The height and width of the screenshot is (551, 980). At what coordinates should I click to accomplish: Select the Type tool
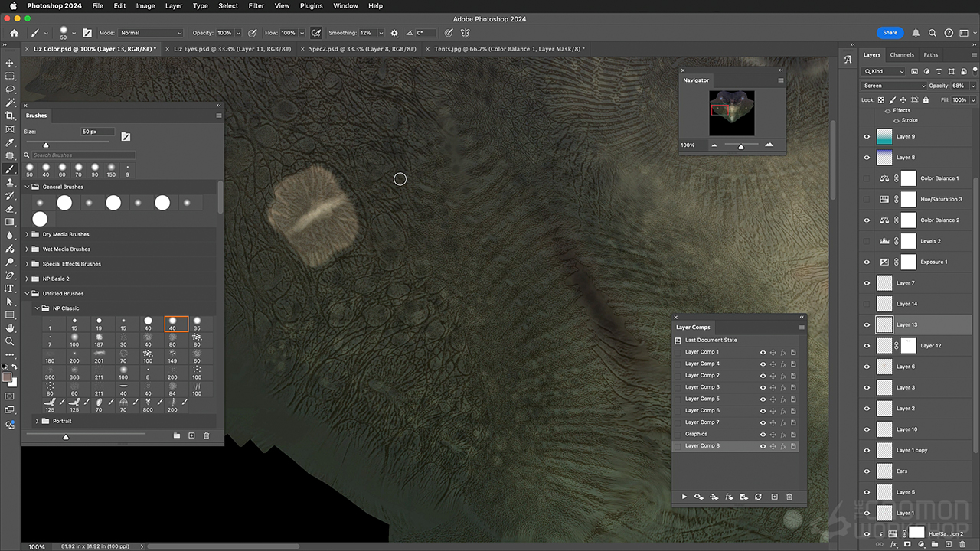10,289
